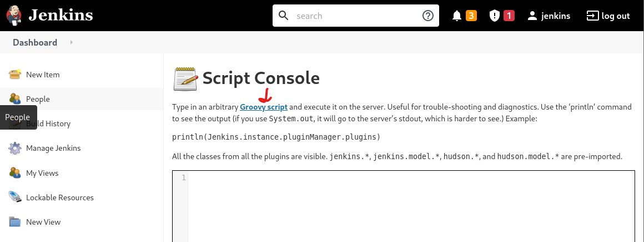
Task: Select Manage Jenkins in sidebar
Action: coord(53,148)
